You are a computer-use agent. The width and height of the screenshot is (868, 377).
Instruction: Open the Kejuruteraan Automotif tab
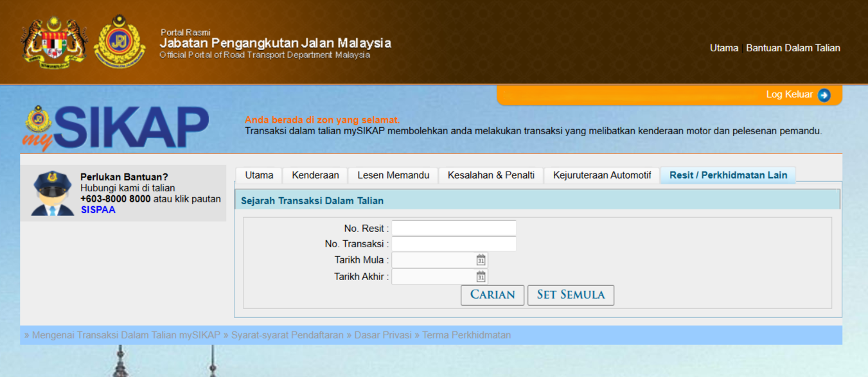(x=602, y=175)
